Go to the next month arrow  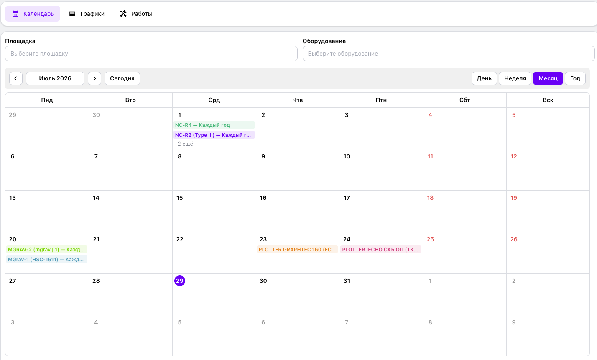tap(94, 78)
